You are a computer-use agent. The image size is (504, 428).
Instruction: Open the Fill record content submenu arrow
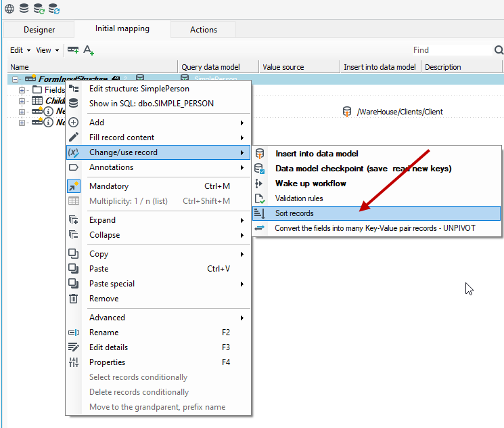242,137
